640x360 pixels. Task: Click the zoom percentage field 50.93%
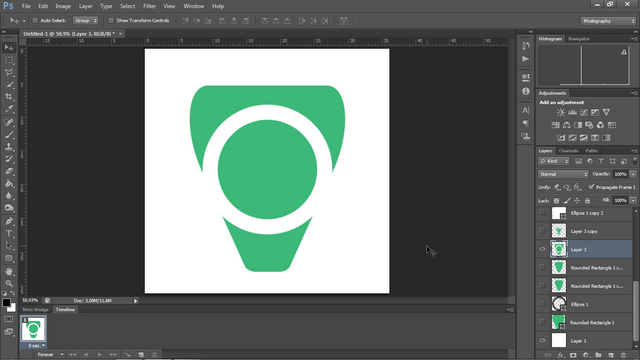point(30,301)
